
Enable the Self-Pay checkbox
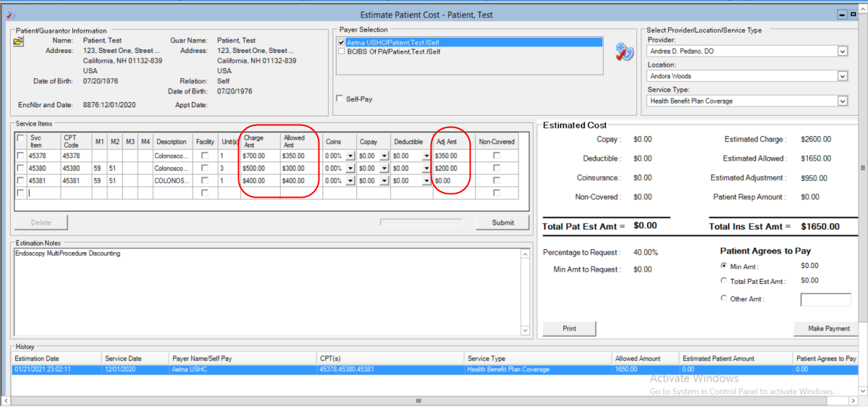340,98
